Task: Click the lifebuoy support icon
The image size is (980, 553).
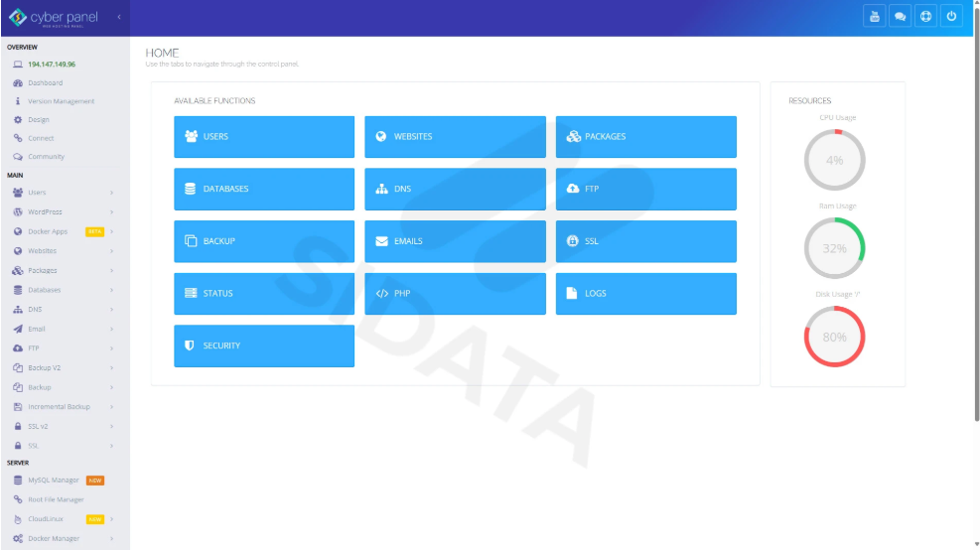Action: (925, 16)
